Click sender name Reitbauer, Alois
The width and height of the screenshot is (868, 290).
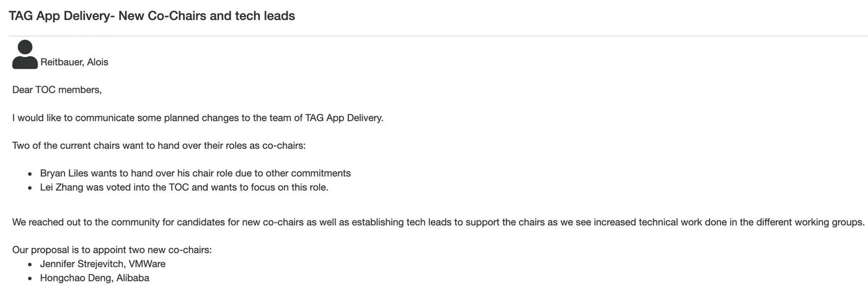coord(74,62)
